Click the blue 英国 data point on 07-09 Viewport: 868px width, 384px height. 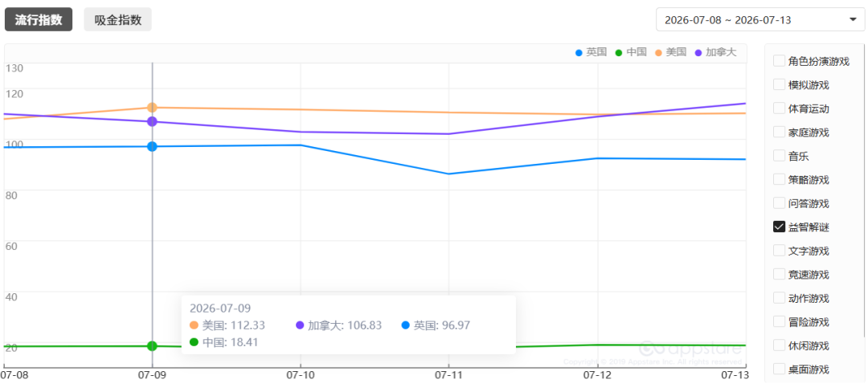pos(152,146)
